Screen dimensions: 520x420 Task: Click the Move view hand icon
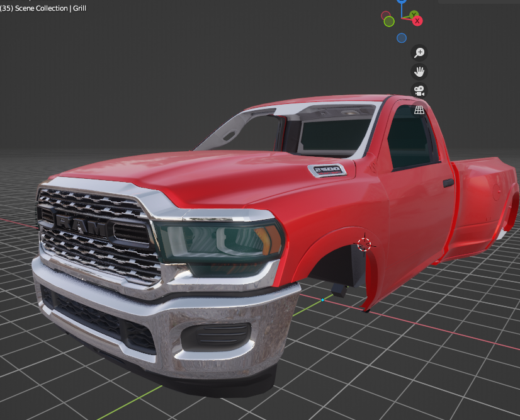pyautogui.click(x=419, y=72)
